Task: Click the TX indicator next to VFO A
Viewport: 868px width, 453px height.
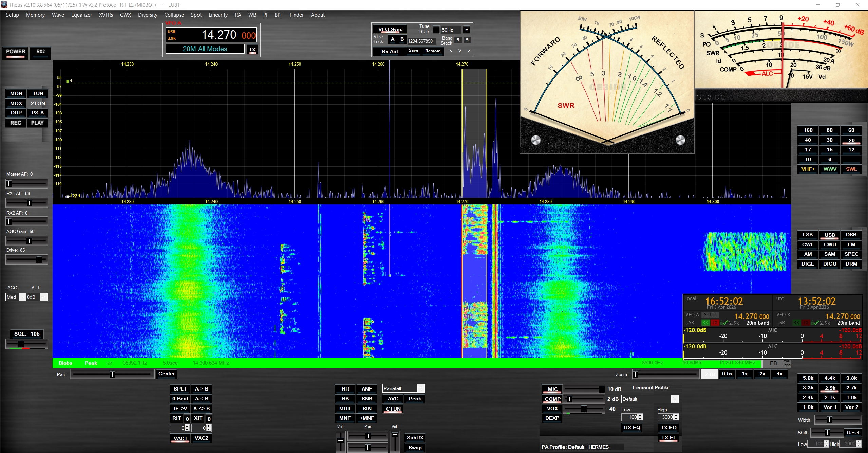Action: point(252,50)
